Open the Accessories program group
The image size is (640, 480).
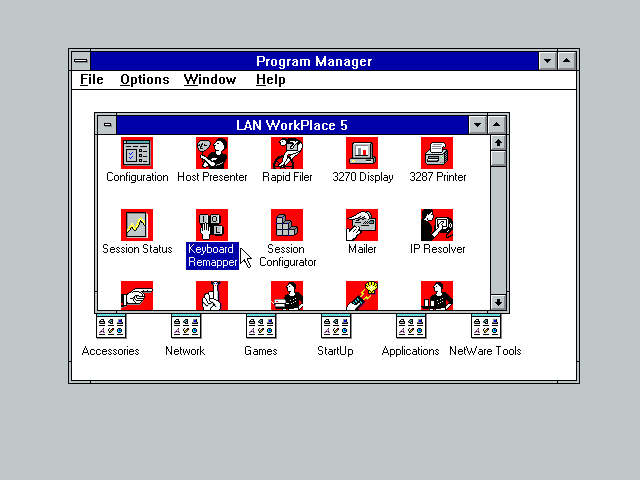pyautogui.click(x=111, y=327)
